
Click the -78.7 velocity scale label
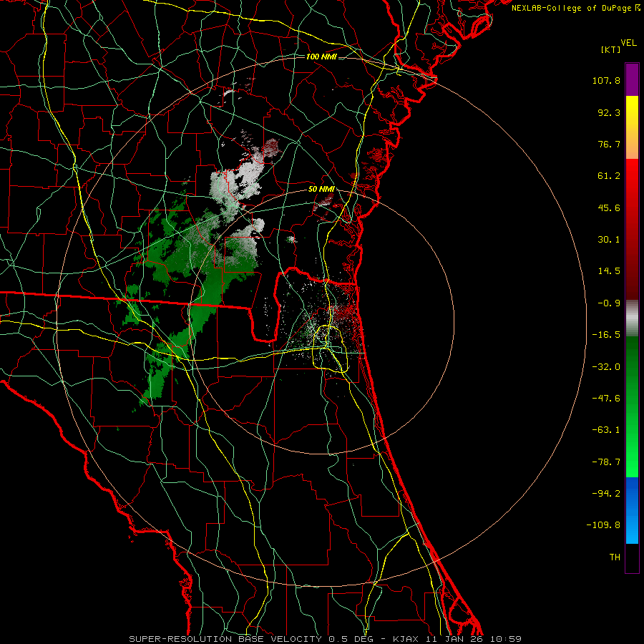[x=606, y=462]
